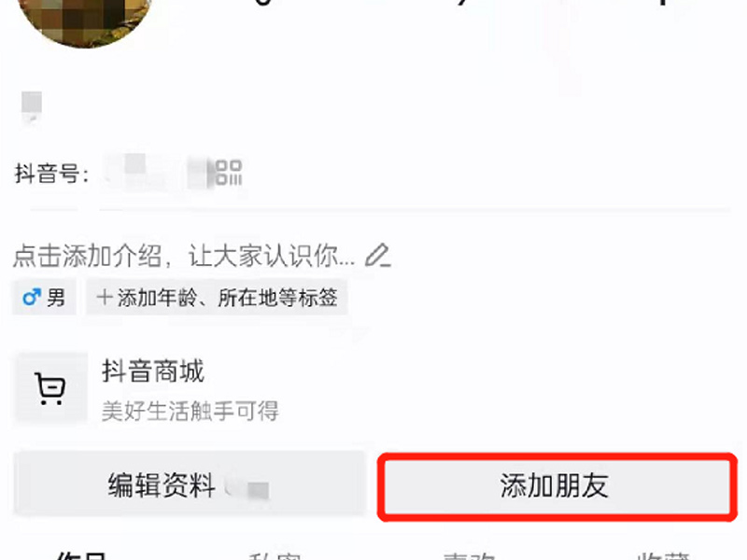747x560 pixels.
Task: Tap the blue male gender symbol
Action: pos(32,298)
